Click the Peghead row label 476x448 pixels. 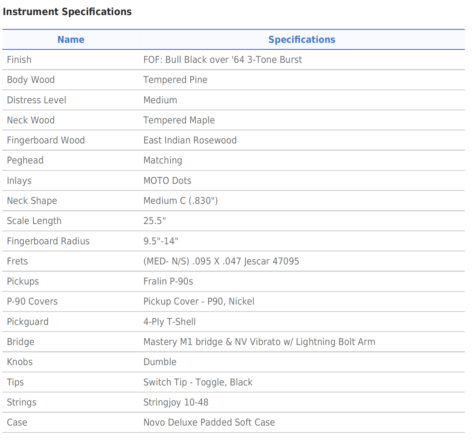click(25, 160)
